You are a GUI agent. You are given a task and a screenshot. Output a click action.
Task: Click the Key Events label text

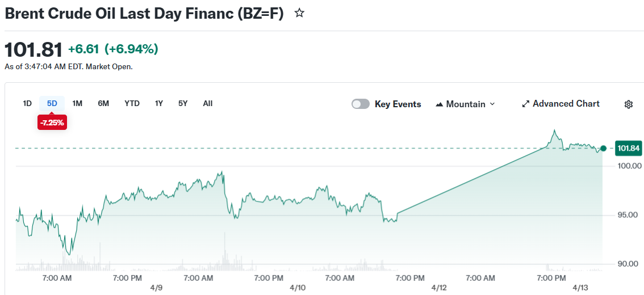coord(398,104)
